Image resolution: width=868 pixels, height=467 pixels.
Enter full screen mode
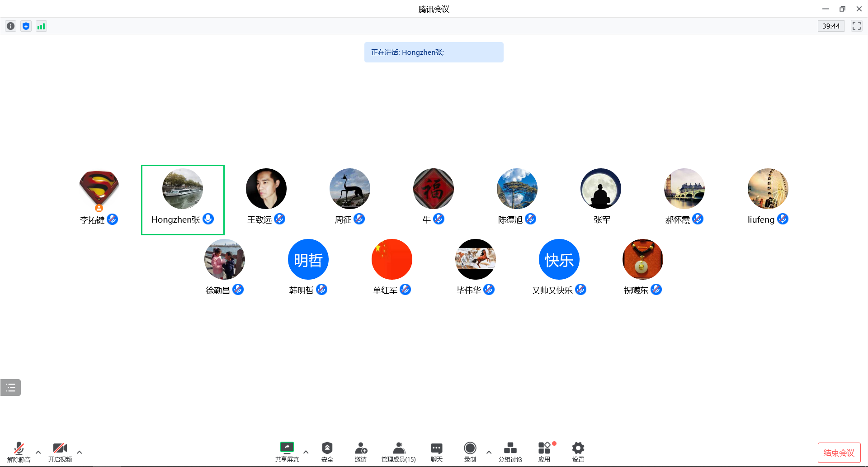coord(856,26)
